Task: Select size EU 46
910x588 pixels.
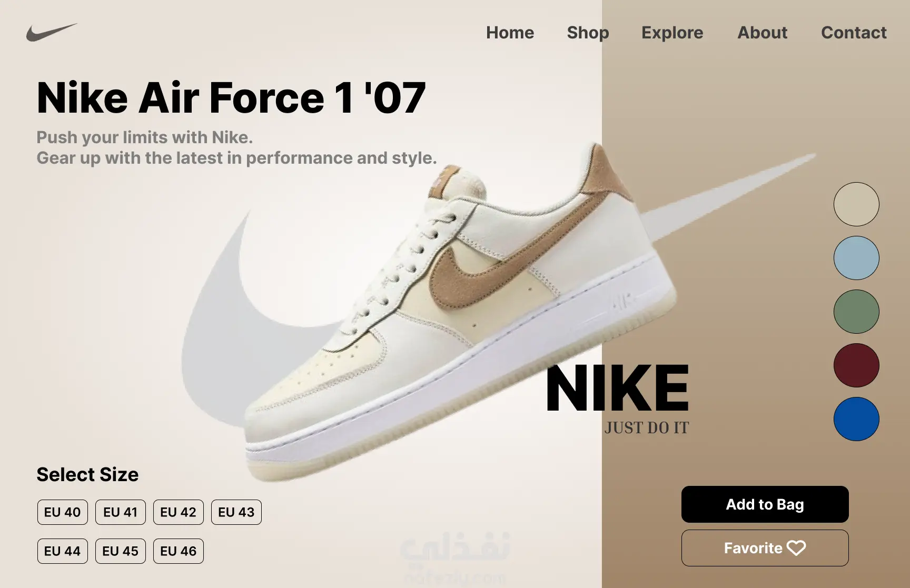Action: coord(179,551)
